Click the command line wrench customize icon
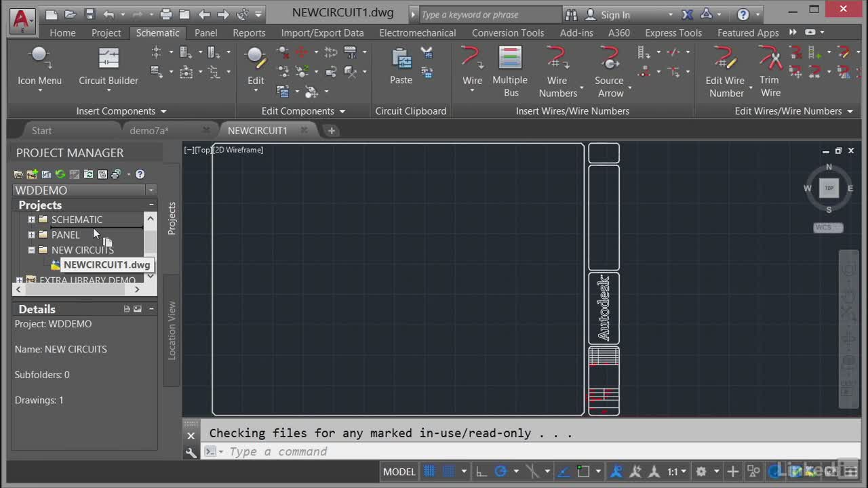The image size is (868, 488). coord(191,452)
